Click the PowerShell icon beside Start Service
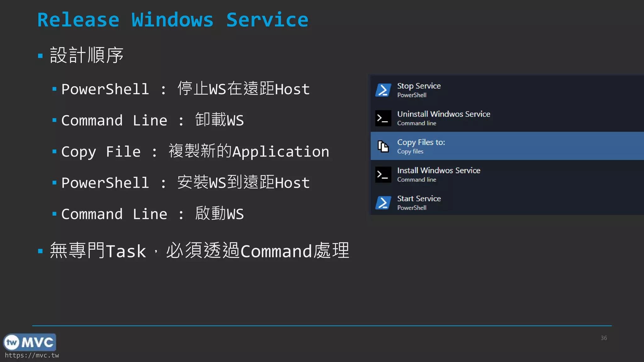This screenshot has height=362, width=644. pyautogui.click(x=383, y=203)
